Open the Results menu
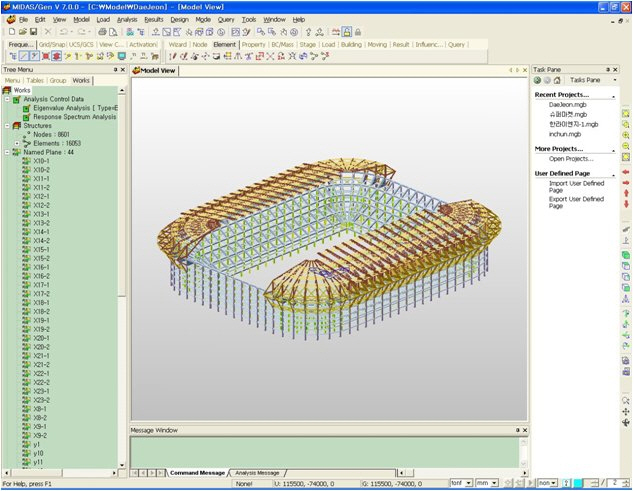634x491 pixels. coord(153,19)
